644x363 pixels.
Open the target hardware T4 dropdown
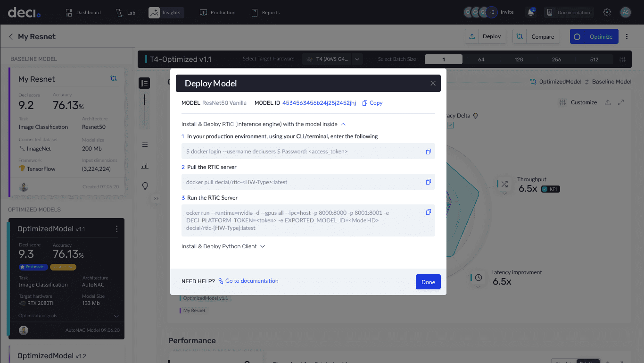click(x=333, y=59)
